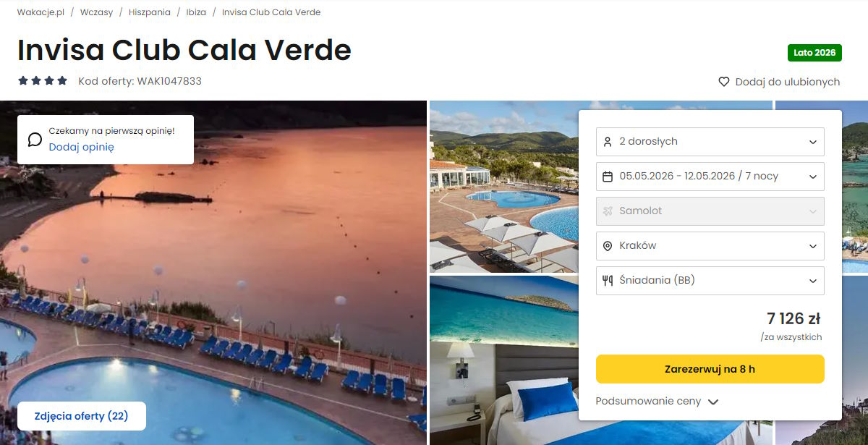Go to Hiszpania in the breadcrumb
This screenshot has width=868, height=445.
pos(150,12)
